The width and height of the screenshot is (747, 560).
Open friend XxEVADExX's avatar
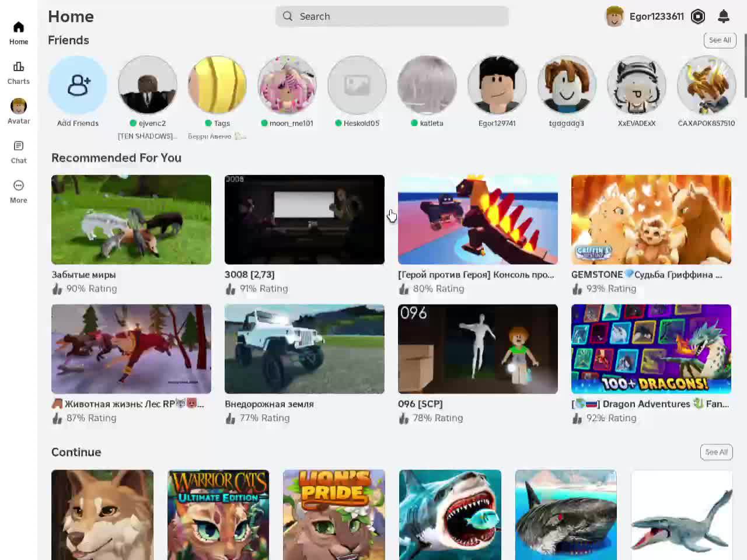pyautogui.click(x=637, y=85)
